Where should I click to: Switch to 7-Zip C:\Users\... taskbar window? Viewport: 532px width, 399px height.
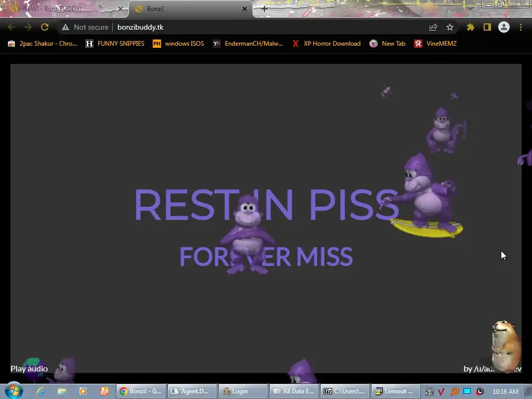click(x=345, y=391)
